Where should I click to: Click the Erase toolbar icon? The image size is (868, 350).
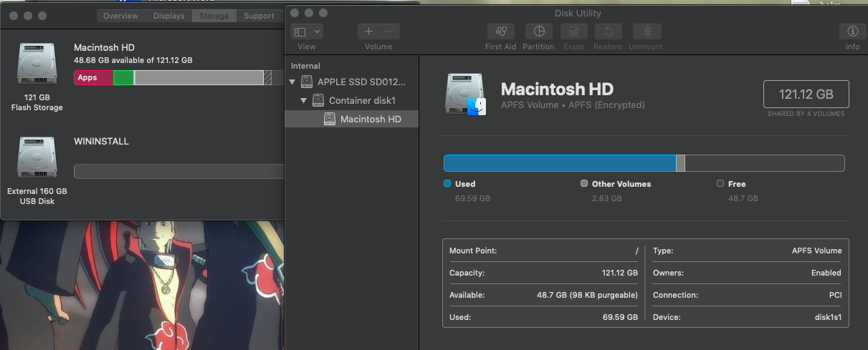(573, 31)
